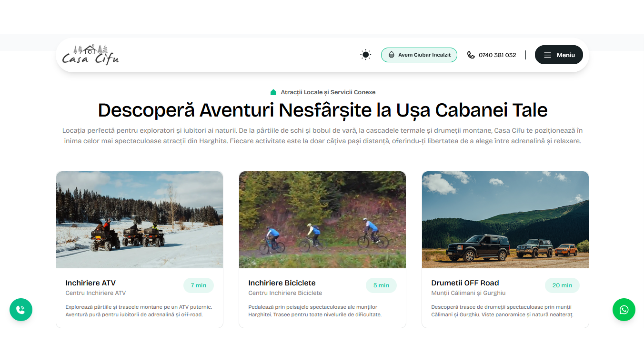Open the Meniu button
The image size is (644, 362).
pos(559,55)
